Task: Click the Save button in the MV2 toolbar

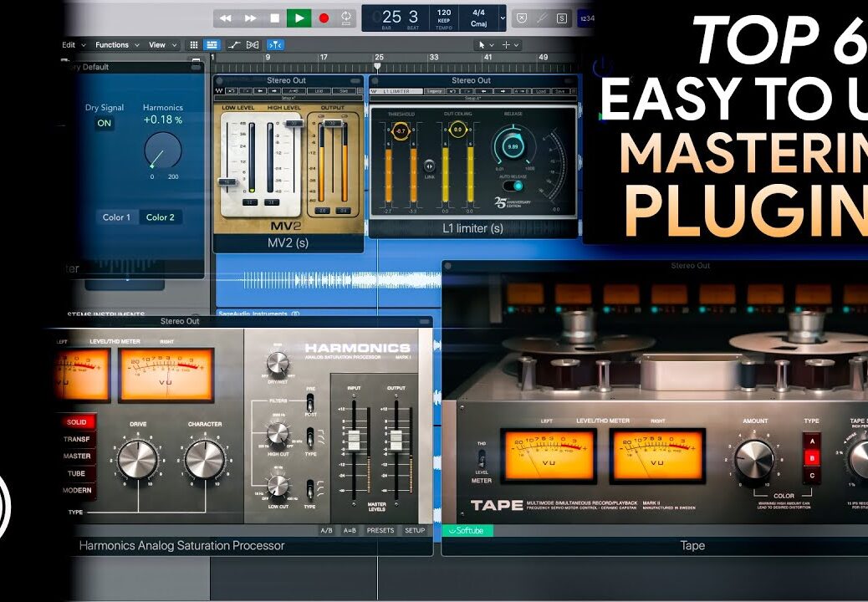Action: tap(343, 91)
